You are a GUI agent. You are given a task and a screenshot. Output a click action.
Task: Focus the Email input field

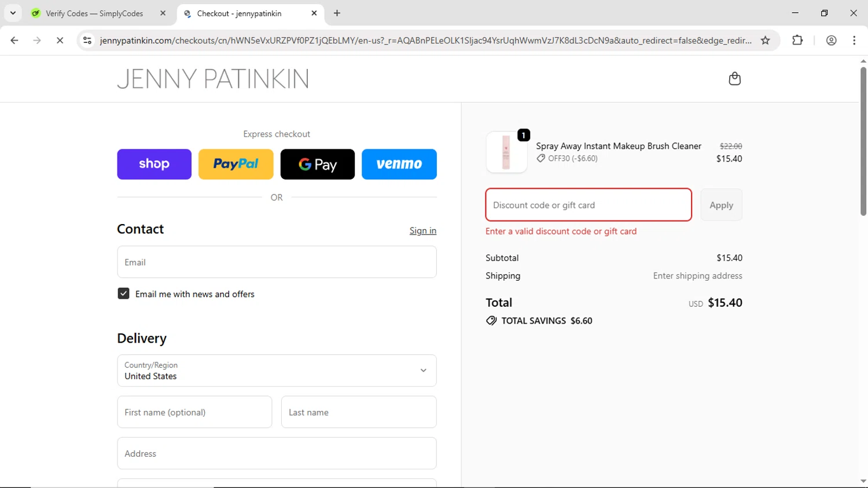277,262
